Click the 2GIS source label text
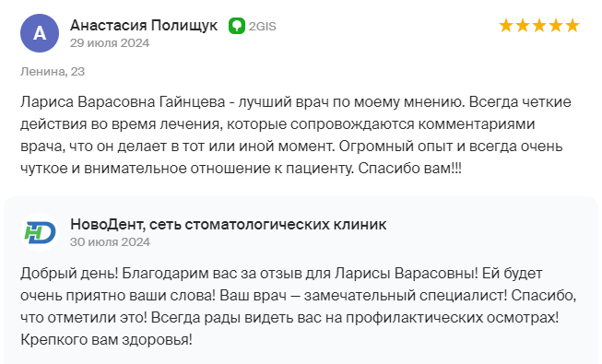The width and height of the screenshot is (602, 364). (x=263, y=27)
